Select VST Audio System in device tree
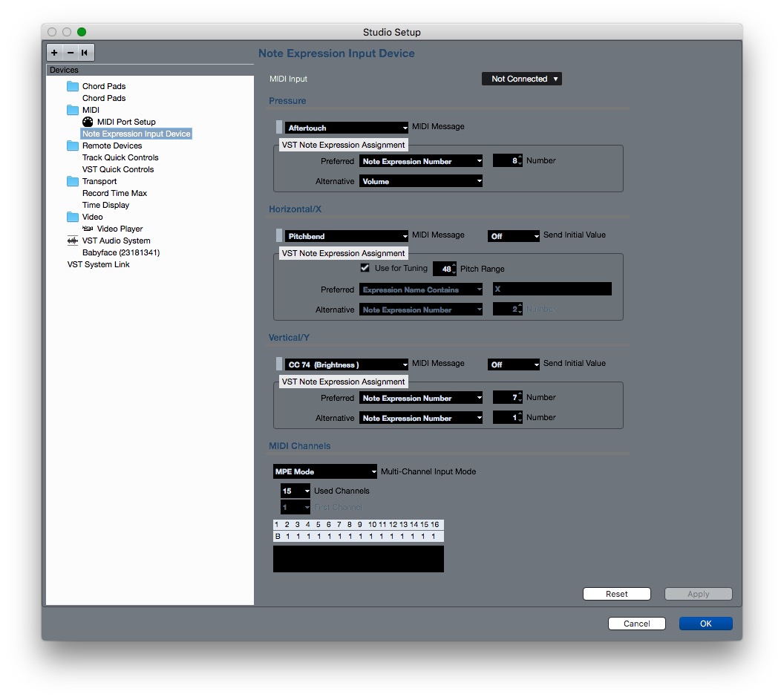 pos(116,241)
